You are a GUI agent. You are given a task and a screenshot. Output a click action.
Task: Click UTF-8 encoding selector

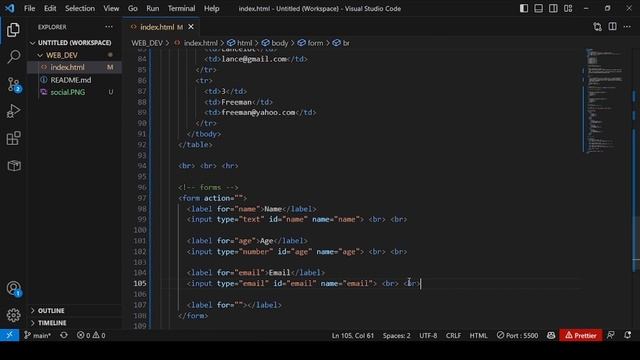pyautogui.click(x=428, y=335)
